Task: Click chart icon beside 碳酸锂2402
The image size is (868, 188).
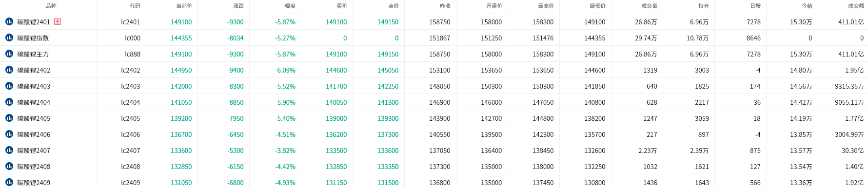Action: click(x=9, y=70)
